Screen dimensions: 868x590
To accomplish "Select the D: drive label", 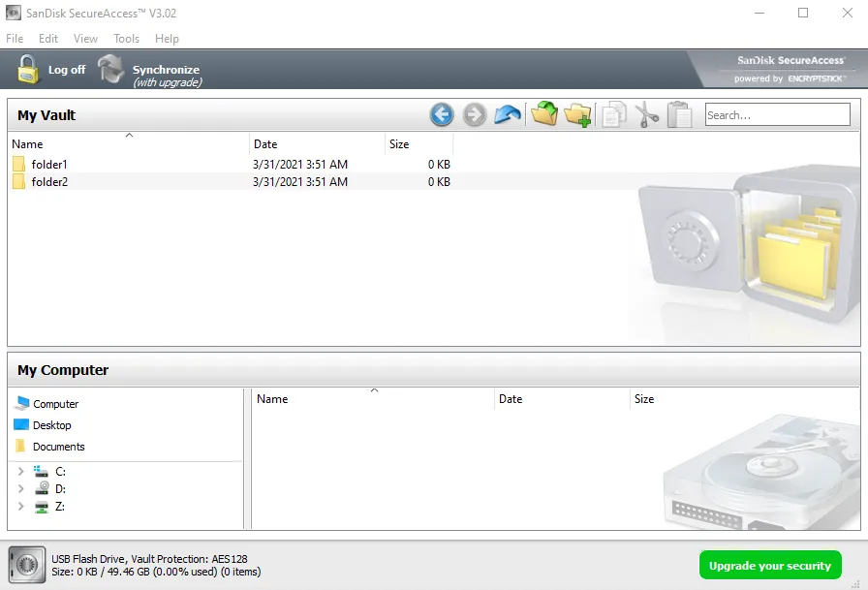I will [x=60, y=488].
